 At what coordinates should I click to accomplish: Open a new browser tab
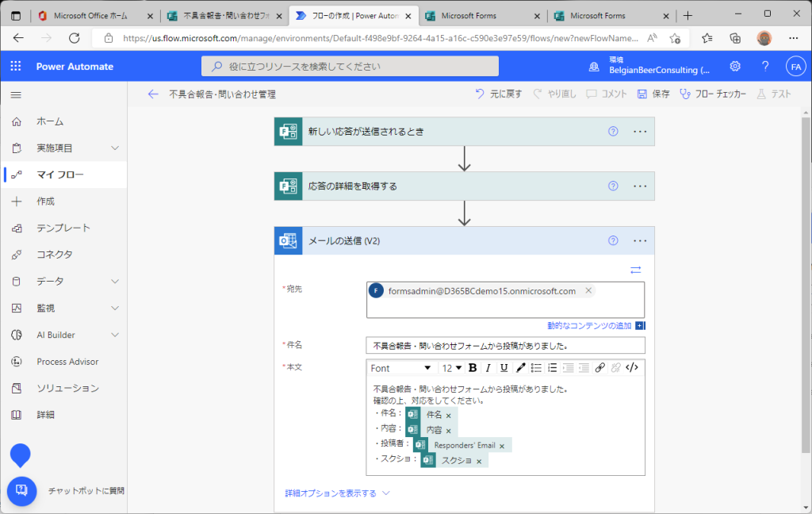click(x=688, y=16)
